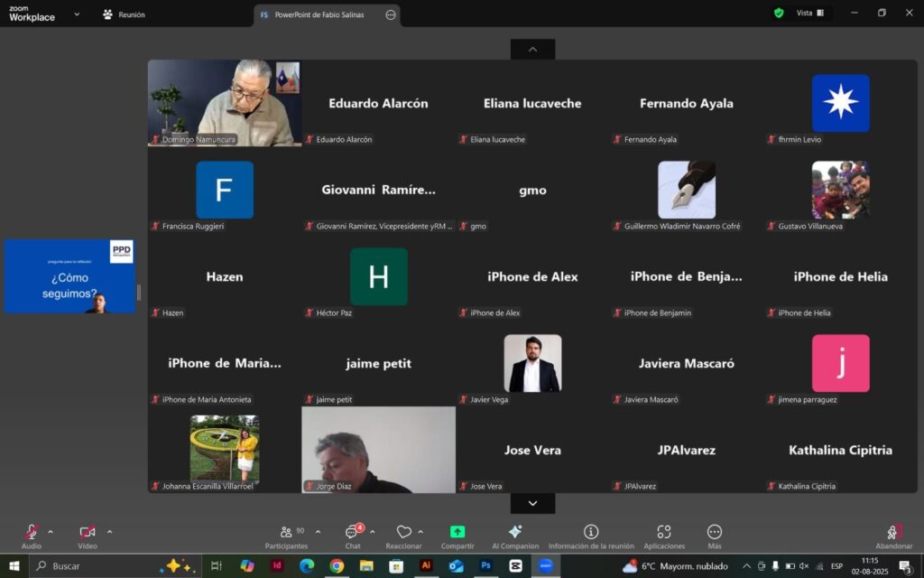Expand video options arrow beside Video
The height and width of the screenshot is (578, 924).
109,532
